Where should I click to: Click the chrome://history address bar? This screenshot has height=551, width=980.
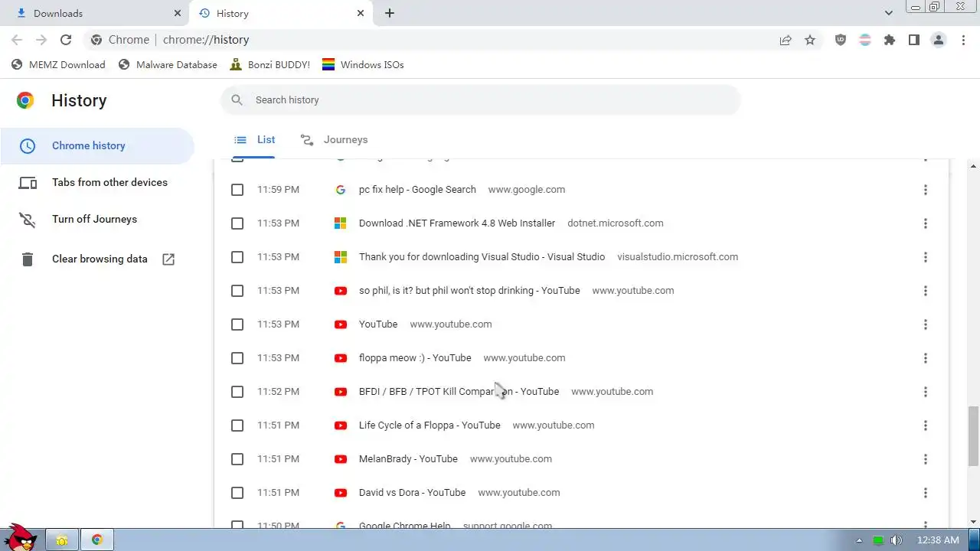[x=429, y=40]
